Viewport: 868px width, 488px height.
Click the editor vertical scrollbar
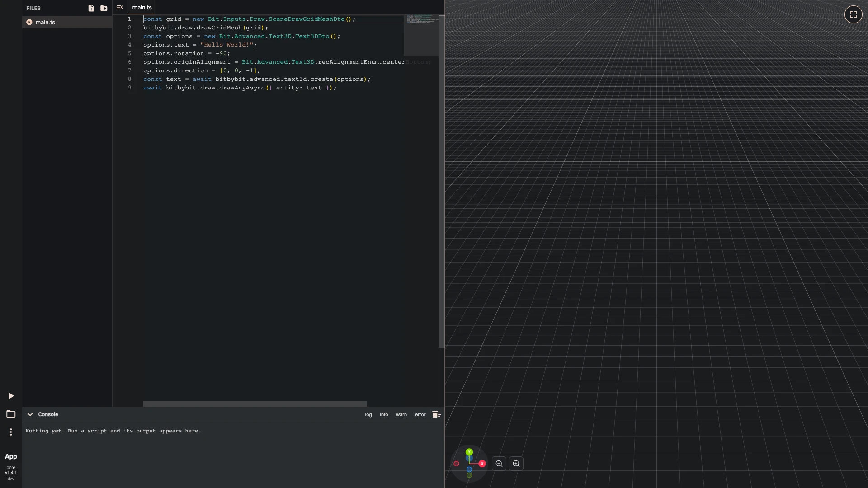coord(441,182)
